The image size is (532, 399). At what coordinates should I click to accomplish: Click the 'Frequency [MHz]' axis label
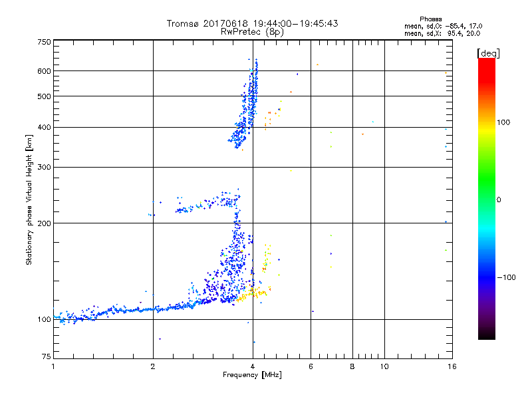click(x=252, y=375)
